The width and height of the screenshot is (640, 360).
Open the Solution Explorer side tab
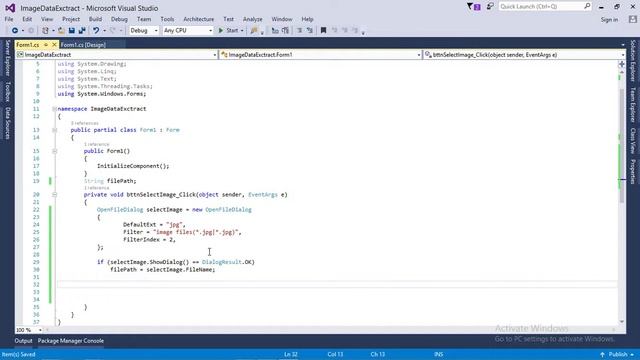(x=633, y=60)
